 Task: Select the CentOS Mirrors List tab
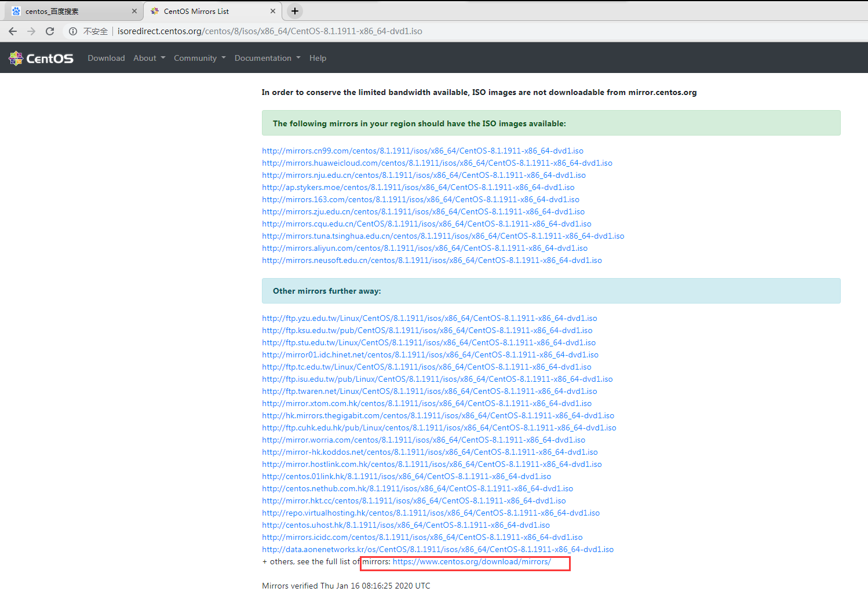click(212, 11)
